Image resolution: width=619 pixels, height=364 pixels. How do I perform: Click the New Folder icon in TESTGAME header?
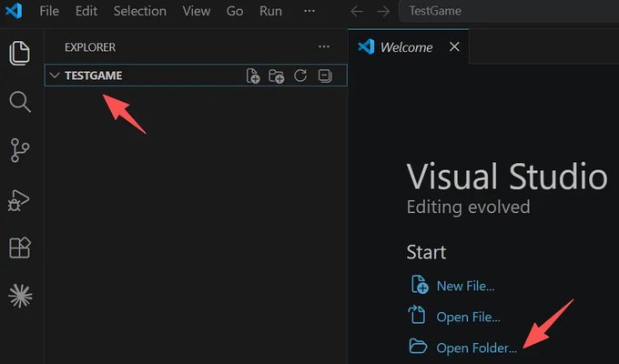pos(277,76)
